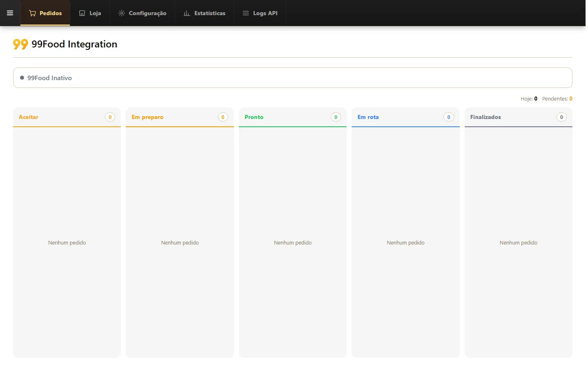Click the shopping cart icon for Pedidos
Image resolution: width=588 pixels, height=368 pixels.
pos(33,13)
